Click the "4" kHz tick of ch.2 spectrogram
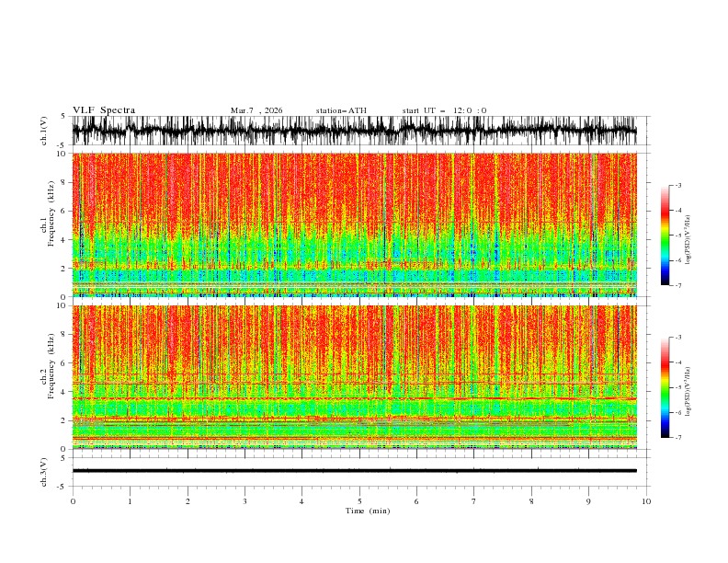Screen dimensions: 728x563 click(x=64, y=392)
